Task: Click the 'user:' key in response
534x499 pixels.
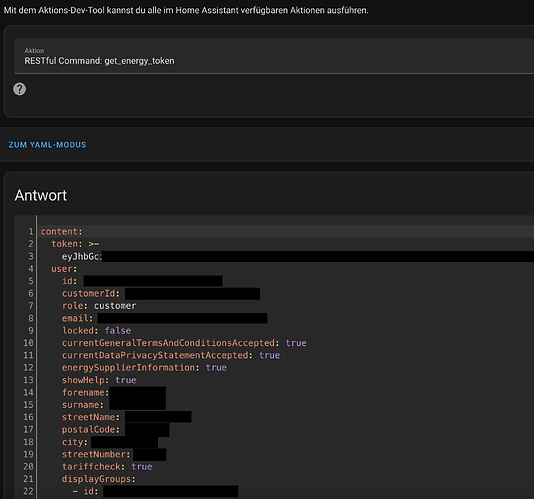Action: pyautogui.click(x=64, y=269)
